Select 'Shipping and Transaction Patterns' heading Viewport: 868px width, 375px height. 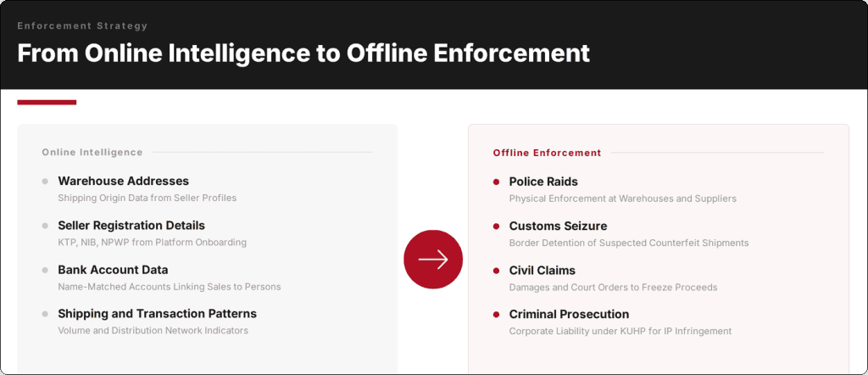click(157, 314)
